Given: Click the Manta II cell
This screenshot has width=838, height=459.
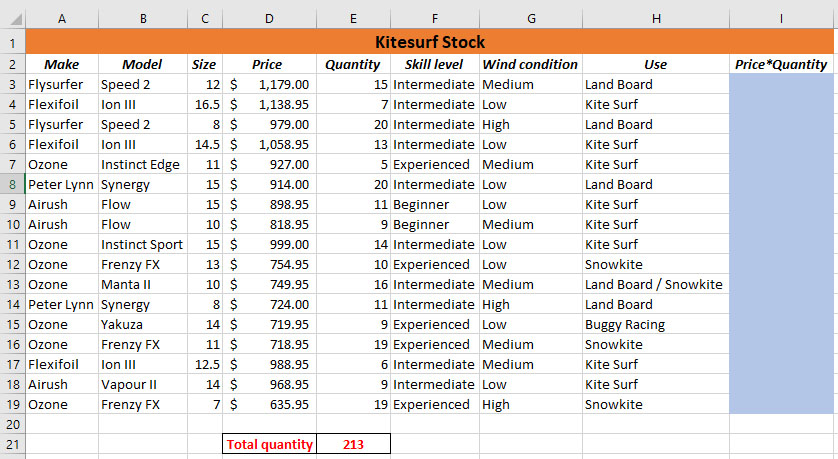Looking at the screenshot, I should point(143,284).
